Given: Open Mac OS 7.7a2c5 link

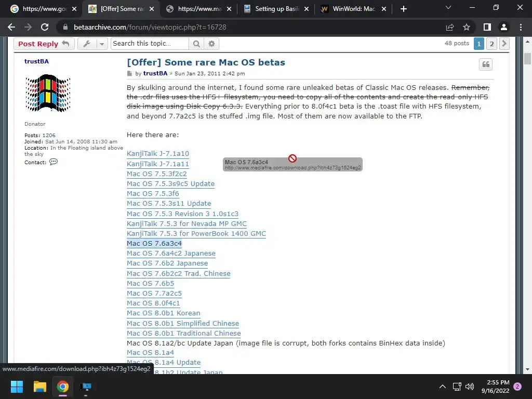Looking at the screenshot, I should (154, 293).
